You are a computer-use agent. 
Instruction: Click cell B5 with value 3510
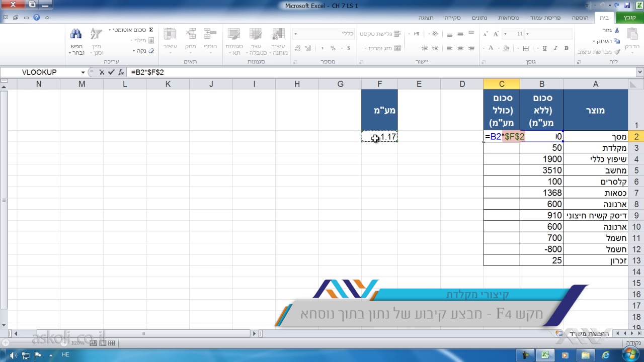tap(541, 170)
